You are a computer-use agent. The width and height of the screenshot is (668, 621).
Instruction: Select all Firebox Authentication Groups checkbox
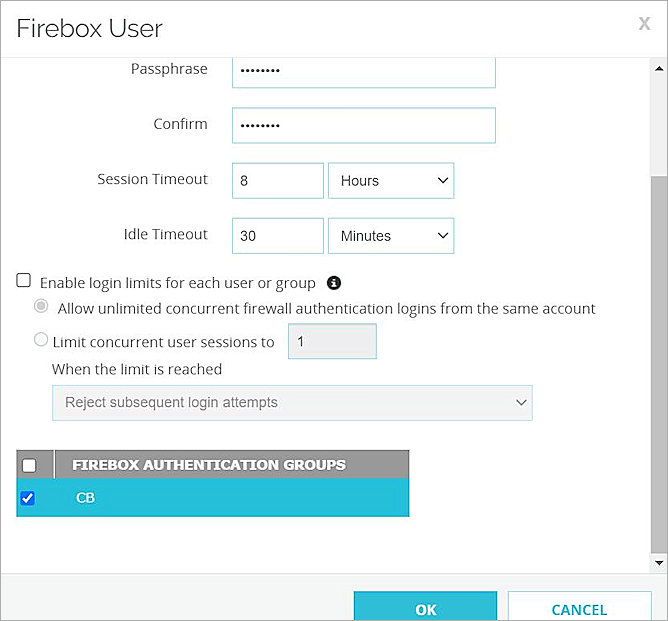tap(29, 465)
